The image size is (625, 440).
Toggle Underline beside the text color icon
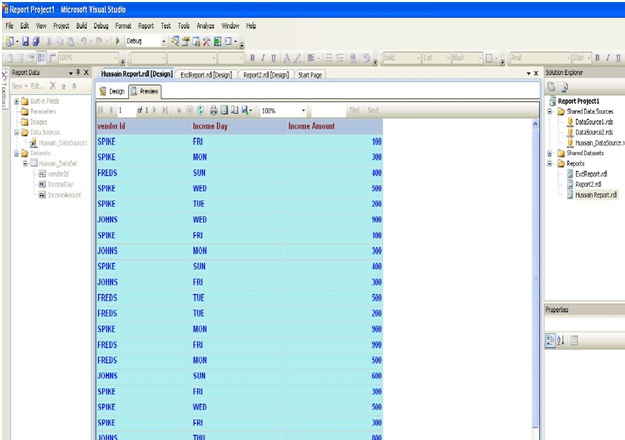[x=274, y=58]
